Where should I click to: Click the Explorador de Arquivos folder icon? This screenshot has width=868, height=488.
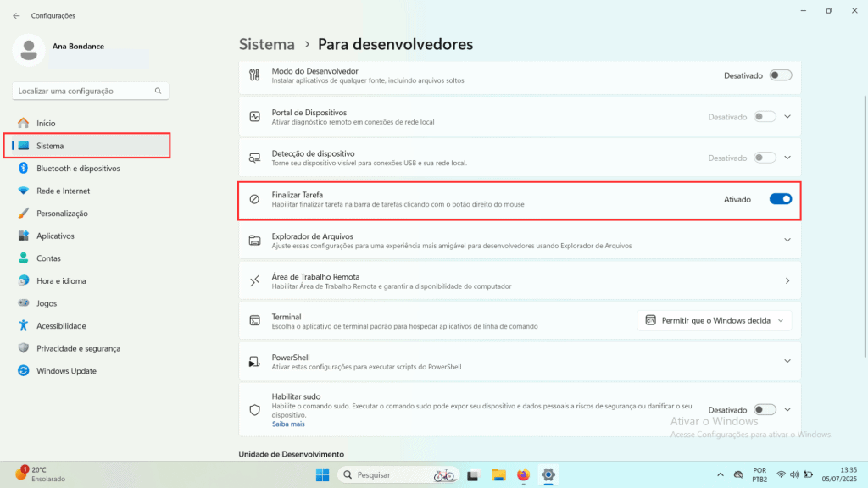tap(254, 240)
